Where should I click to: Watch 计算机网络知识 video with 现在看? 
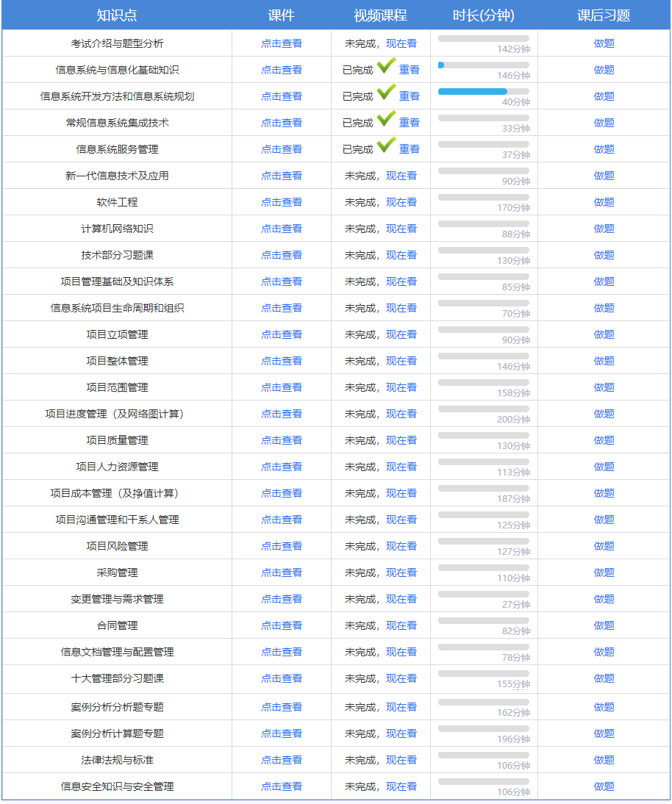(401, 229)
